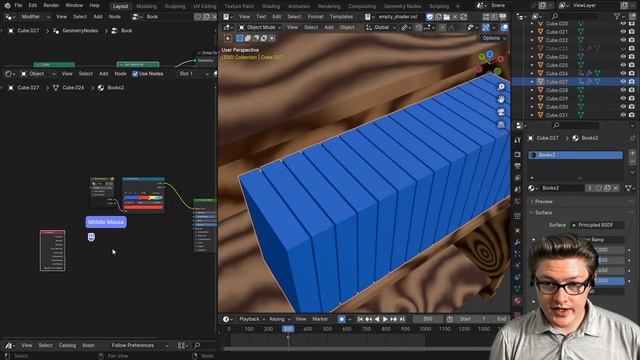The height and width of the screenshot is (360, 640).
Task: Select the Books2 material slot in list
Action: (x=576, y=155)
